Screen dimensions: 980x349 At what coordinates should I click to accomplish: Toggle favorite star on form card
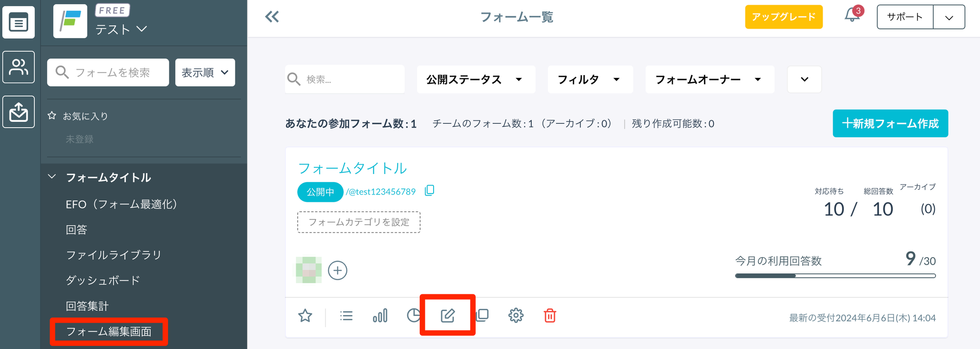305,316
